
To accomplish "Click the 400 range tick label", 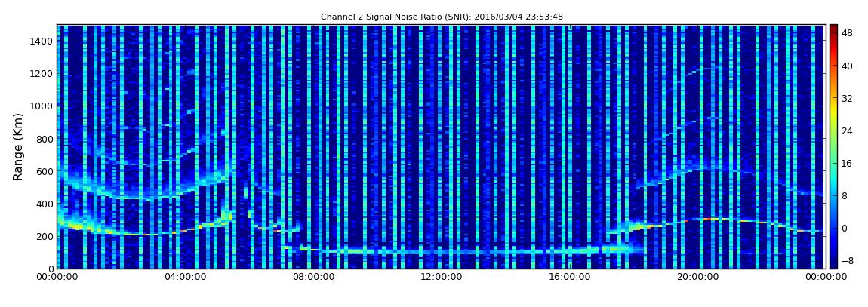I will pyautogui.click(x=45, y=204).
